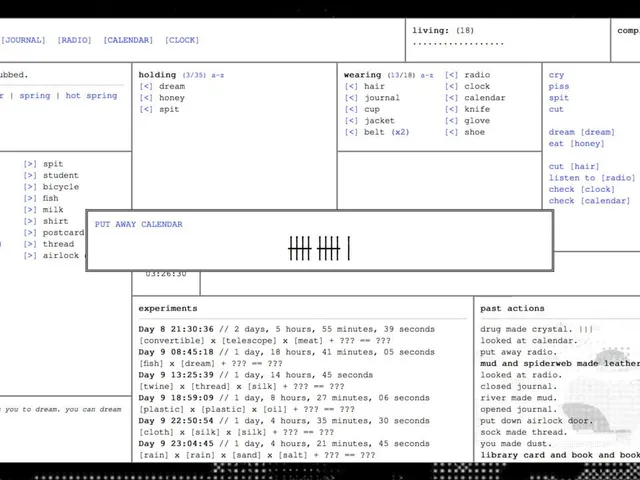Viewport: 640px width, 480px height.
Task: Click the [<] arrow next to glove
Action: pos(451,121)
